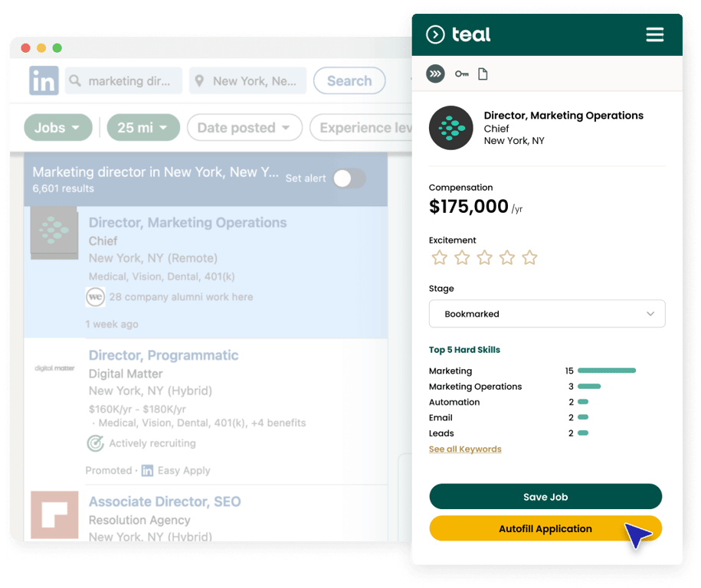Image resolution: width=701 pixels, height=588 pixels.
Task: Click the macOS green maximize button
Action: [x=57, y=47]
